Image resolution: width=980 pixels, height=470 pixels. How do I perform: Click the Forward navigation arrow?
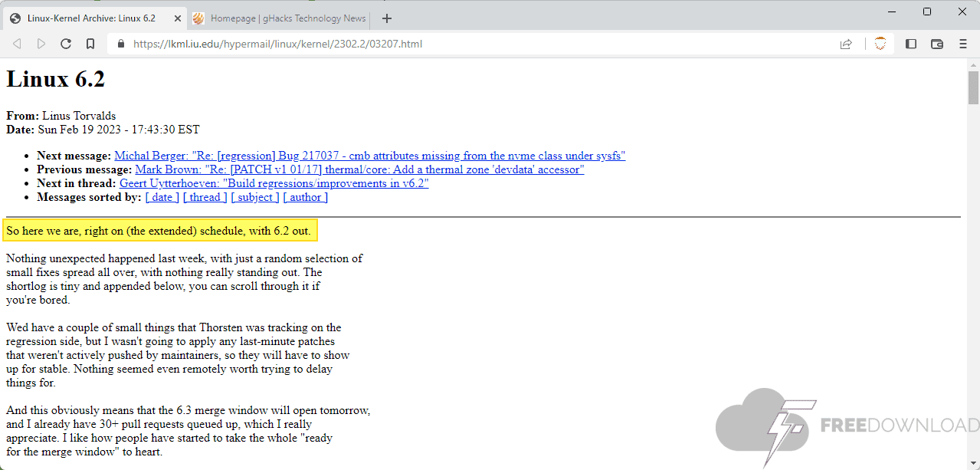pyautogui.click(x=41, y=44)
